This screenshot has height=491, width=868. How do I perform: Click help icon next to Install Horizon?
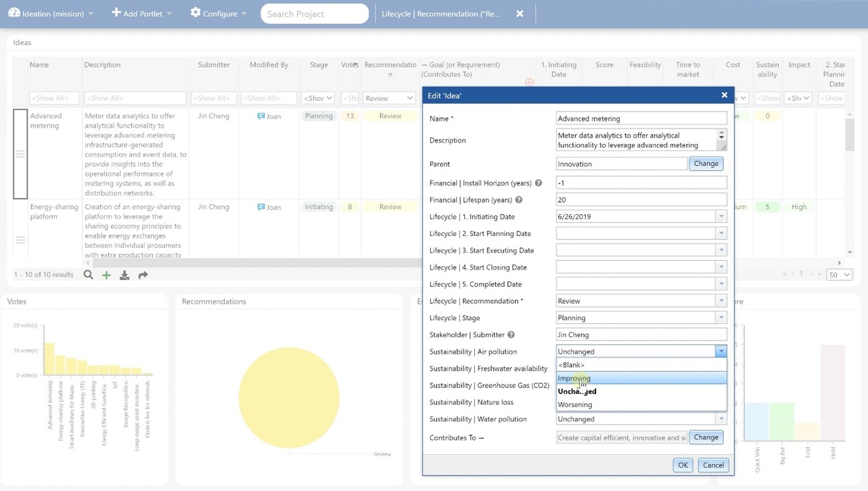(539, 183)
